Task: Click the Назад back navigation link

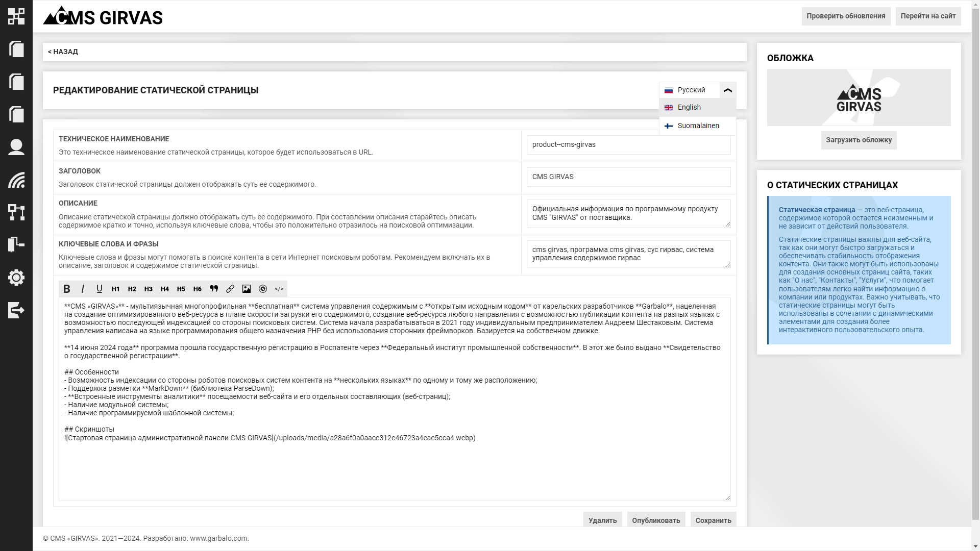Action: (x=63, y=51)
